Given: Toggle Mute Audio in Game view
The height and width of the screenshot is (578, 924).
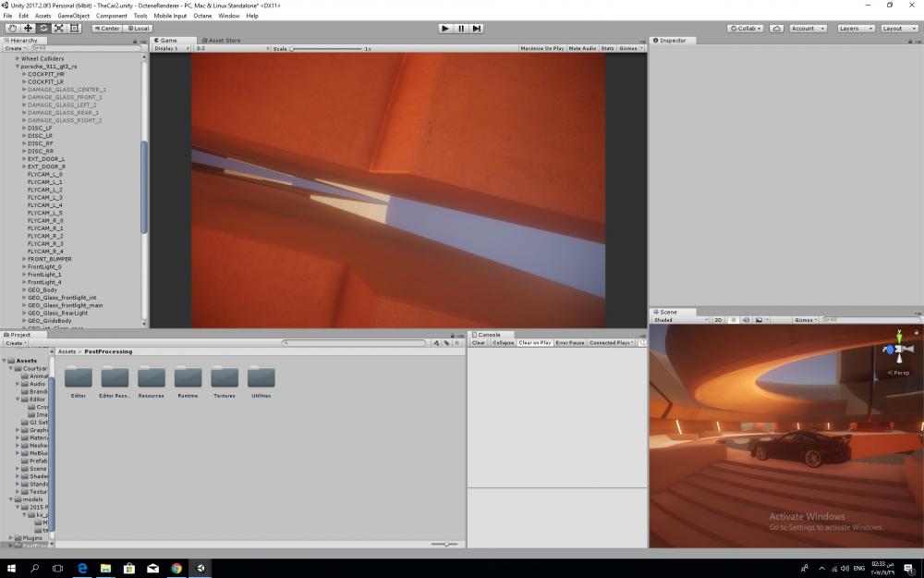Looking at the screenshot, I should click(582, 48).
